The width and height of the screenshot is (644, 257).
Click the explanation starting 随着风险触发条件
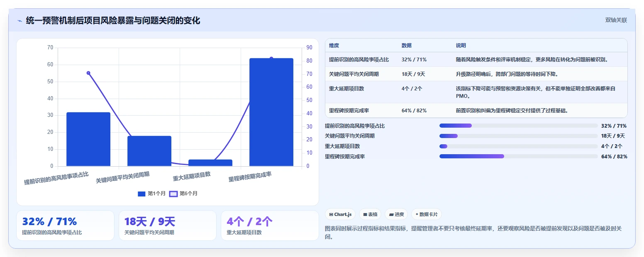pyautogui.click(x=532, y=60)
